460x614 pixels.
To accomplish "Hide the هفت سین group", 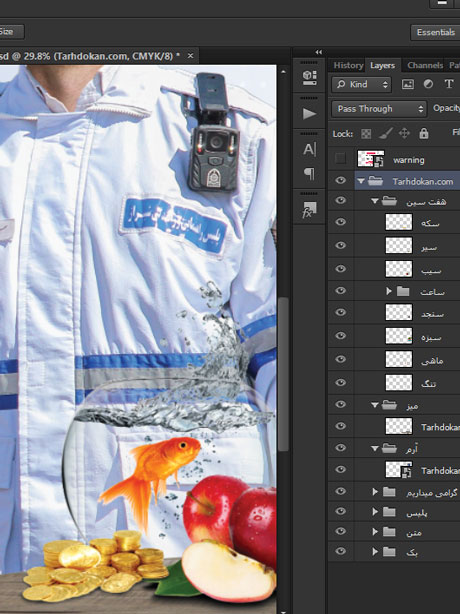I will (341, 200).
